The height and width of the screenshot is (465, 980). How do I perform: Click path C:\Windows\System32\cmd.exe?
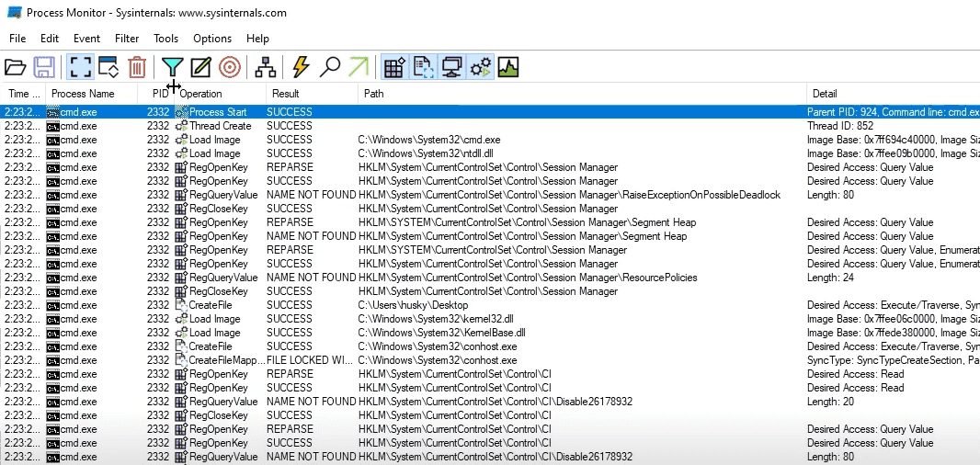(x=429, y=140)
